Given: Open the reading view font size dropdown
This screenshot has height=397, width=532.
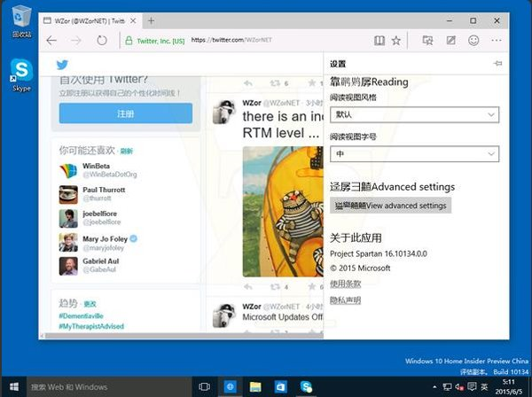Looking at the screenshot, I should pyautogui.click(x=415, y=154).
